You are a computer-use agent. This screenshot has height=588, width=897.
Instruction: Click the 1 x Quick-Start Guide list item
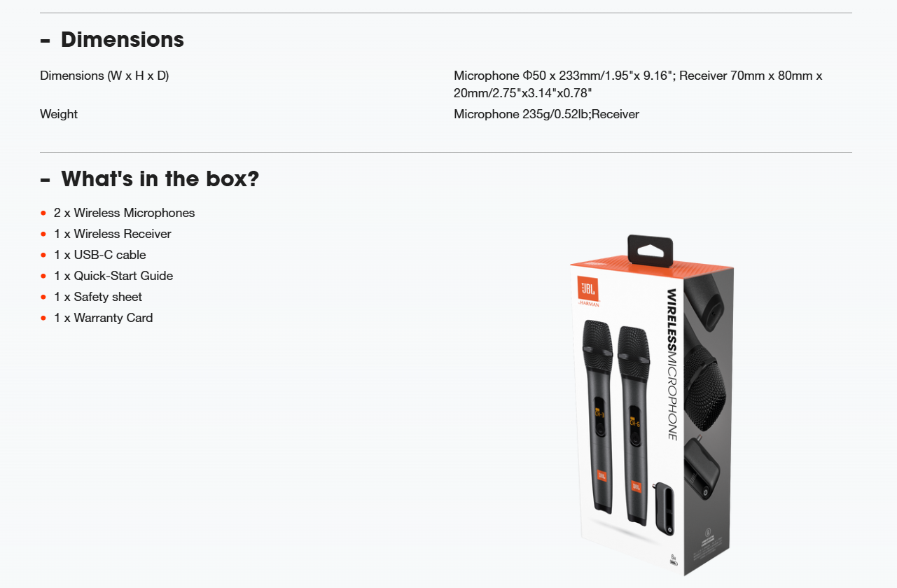113,276
